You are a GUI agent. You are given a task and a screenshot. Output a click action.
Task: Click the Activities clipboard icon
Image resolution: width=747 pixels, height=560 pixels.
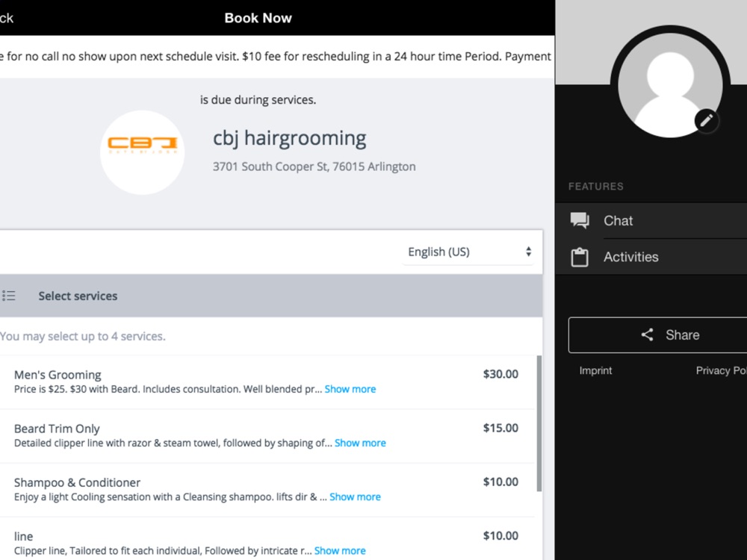[x=580, y=257]
